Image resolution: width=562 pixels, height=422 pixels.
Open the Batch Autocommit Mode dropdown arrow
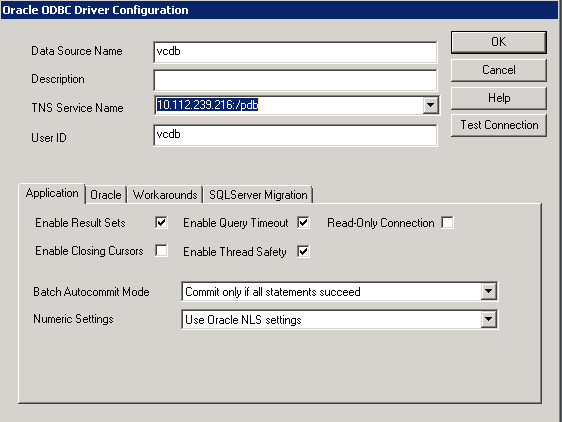pyautogui.click(x=489, y=291)
